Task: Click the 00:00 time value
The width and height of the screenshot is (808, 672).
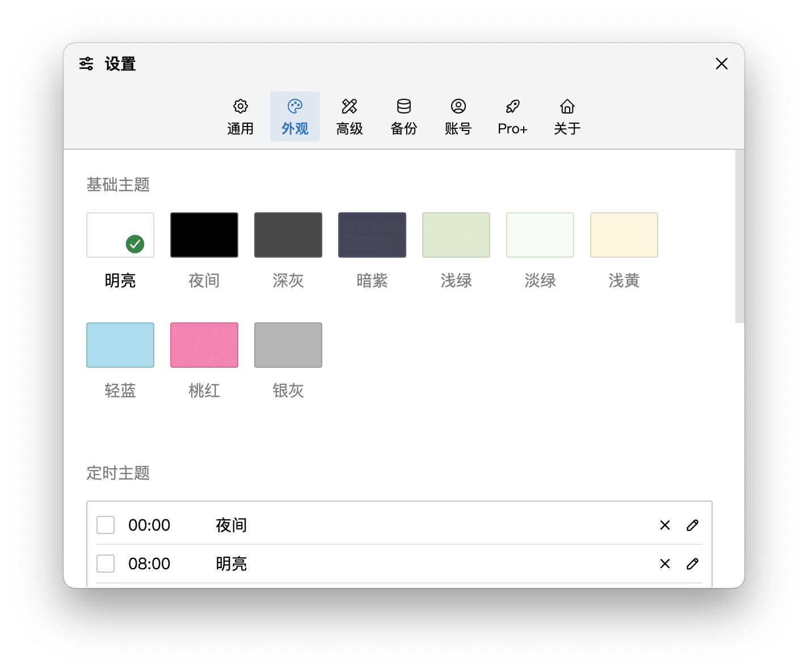Action: (x=149, y=525)
